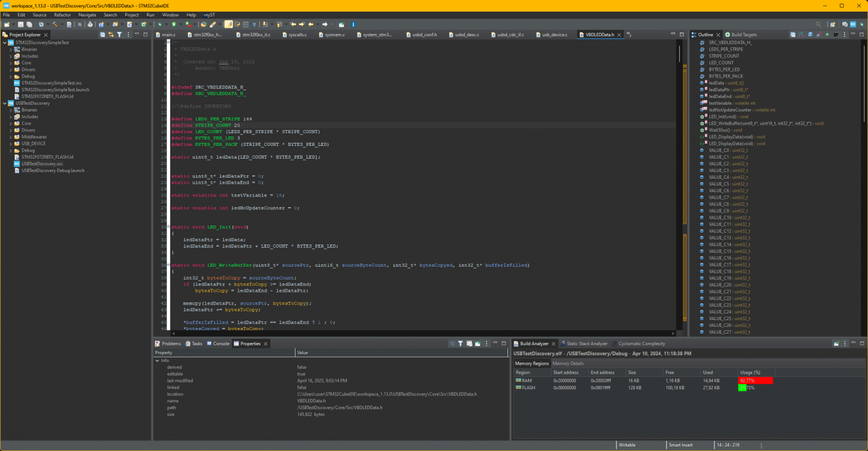The height and width of the screenshot is (451, 868).
Task: Open the Refactor menu
Action: 62,15
